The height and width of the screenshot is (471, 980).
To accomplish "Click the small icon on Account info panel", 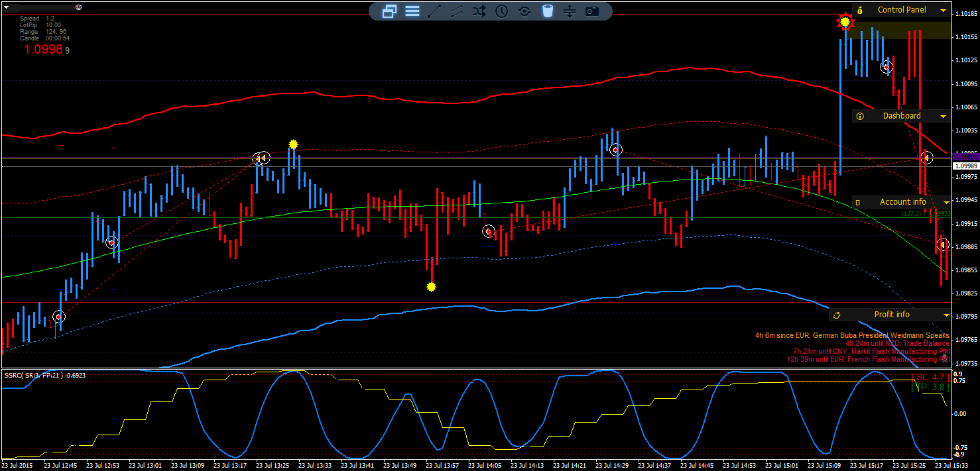I will tap(857, 202).
